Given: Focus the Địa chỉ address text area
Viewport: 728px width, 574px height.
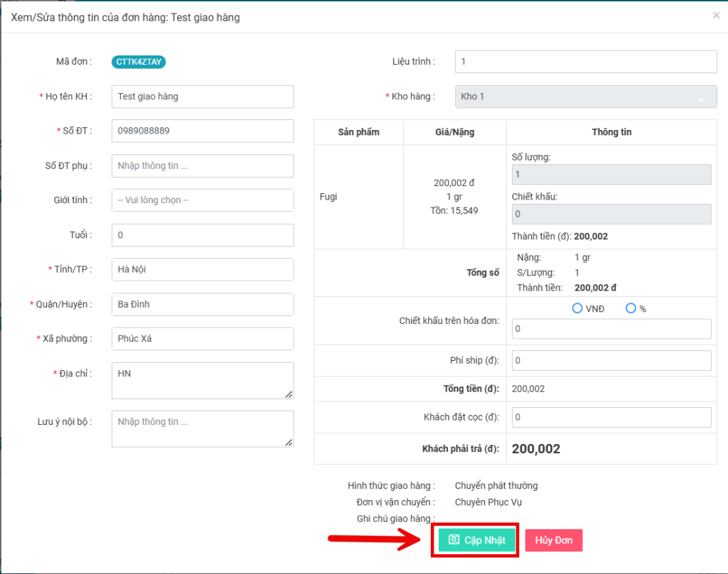Looking at the screenshot, I should [x=203, y=381].
